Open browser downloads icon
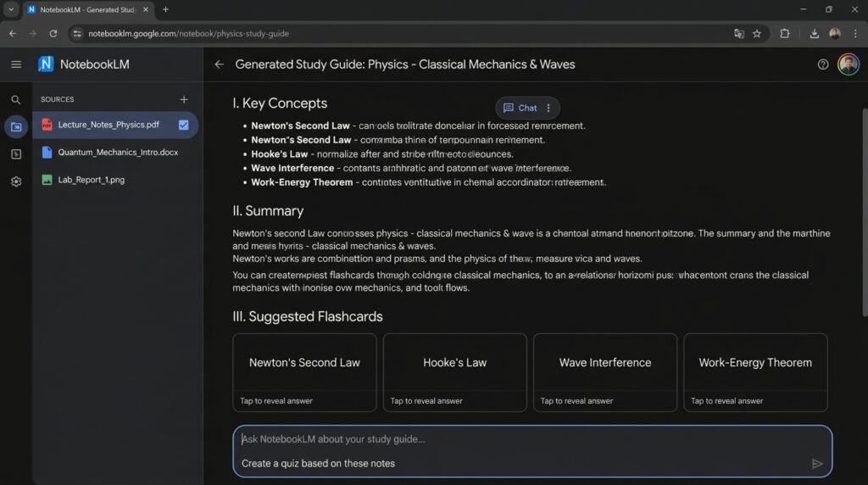This screenshot has width=868, height=485. 814,34
